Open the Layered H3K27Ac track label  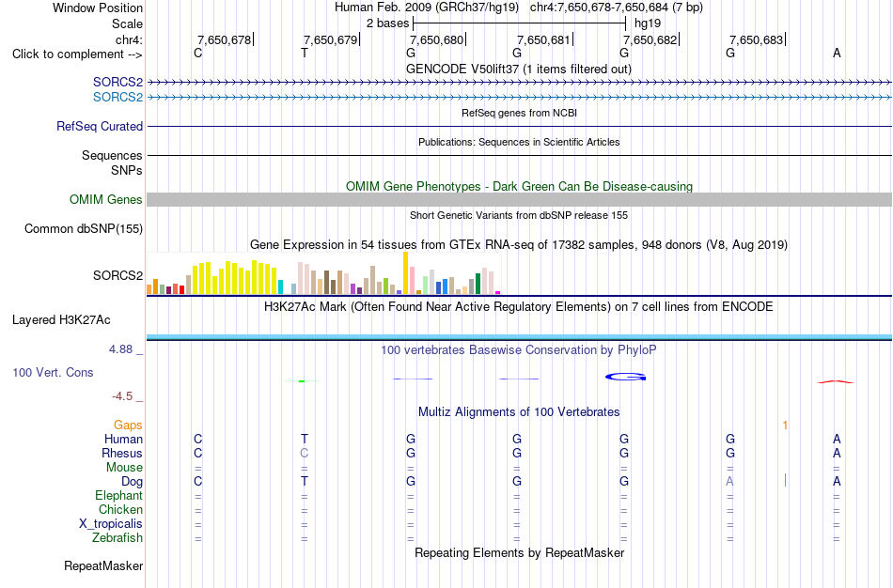point(61,320)
